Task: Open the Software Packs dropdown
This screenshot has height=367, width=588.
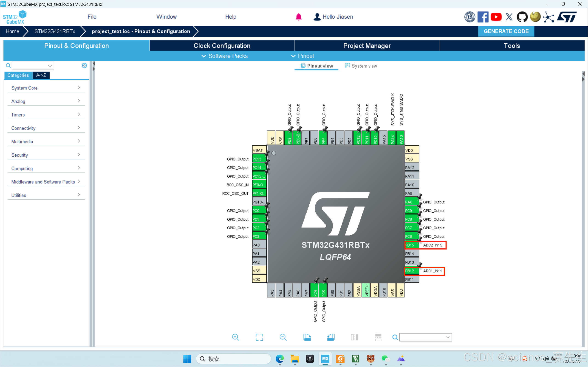Action: coord(224,56)
